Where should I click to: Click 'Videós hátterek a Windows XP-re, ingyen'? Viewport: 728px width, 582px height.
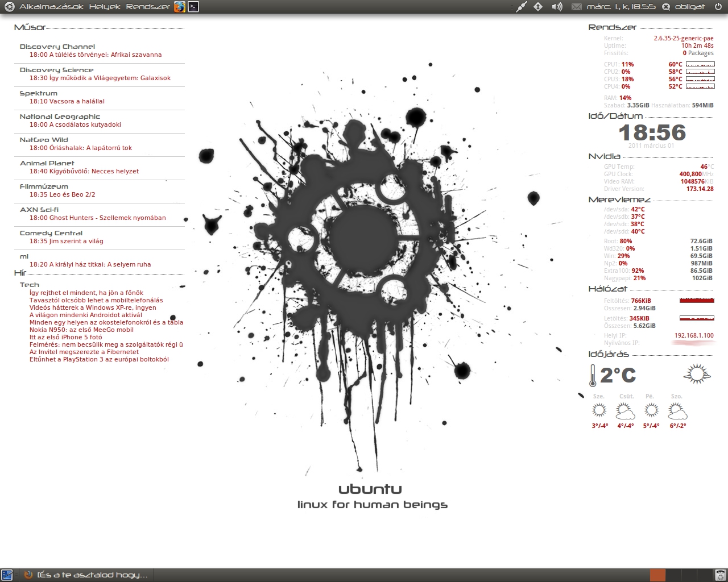93,307
